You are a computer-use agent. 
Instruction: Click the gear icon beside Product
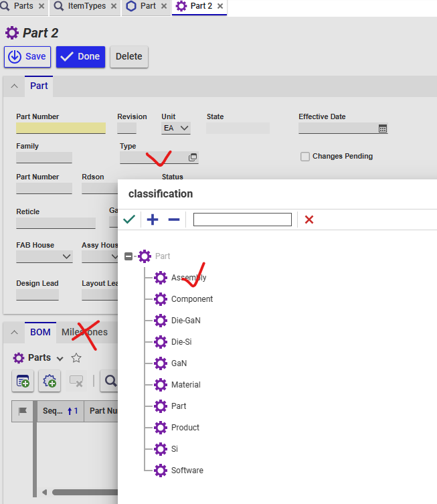[161, 428]
